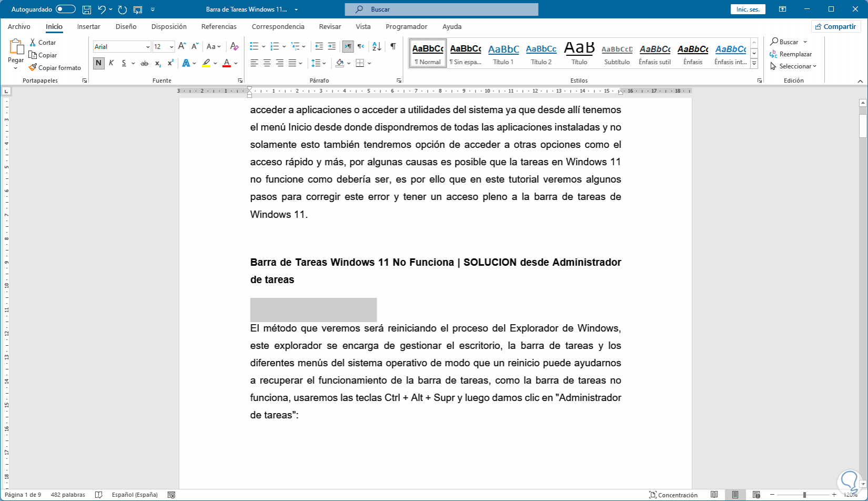Clear all formatting with the eraser A icon
Viewport: 868px width, 501px height.
coord(235,46)
